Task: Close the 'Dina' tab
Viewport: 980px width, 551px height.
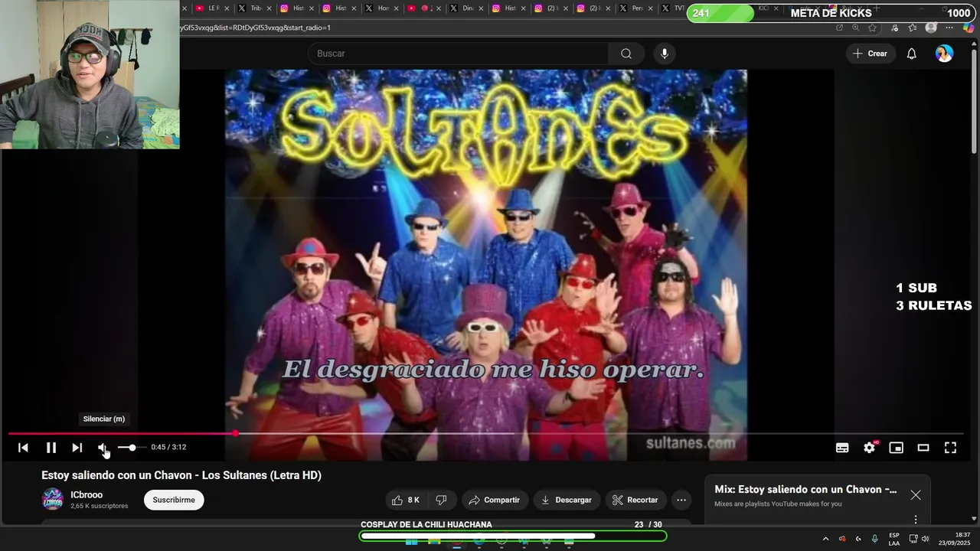Action: pos(480,8)
